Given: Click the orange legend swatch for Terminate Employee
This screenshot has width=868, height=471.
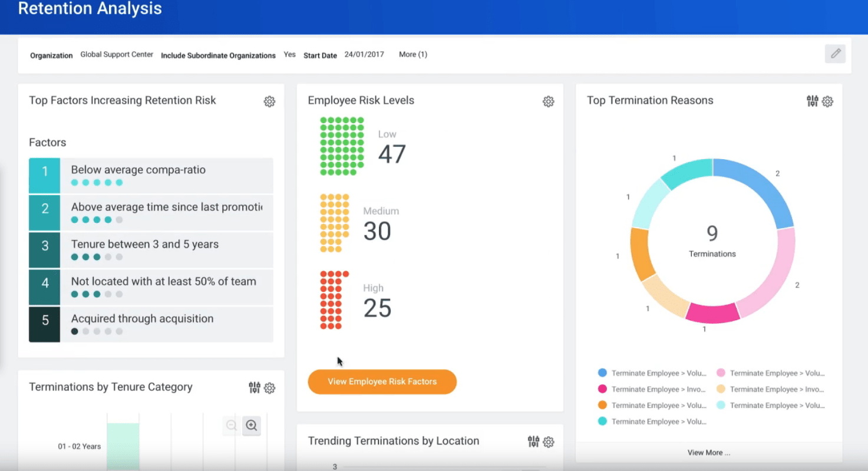Looking at the screenshot, I should tap(602, 405).
